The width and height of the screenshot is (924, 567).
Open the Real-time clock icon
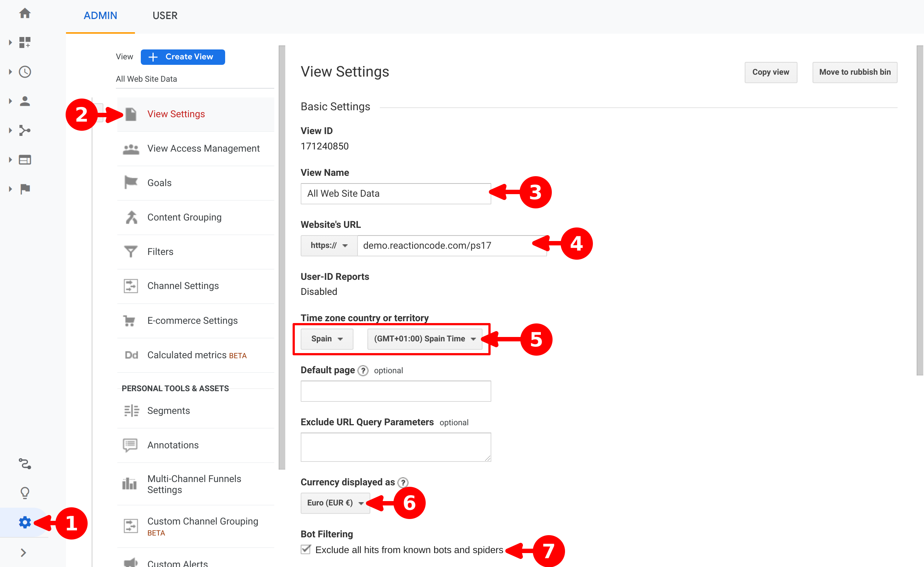click(x=25, y=72)
